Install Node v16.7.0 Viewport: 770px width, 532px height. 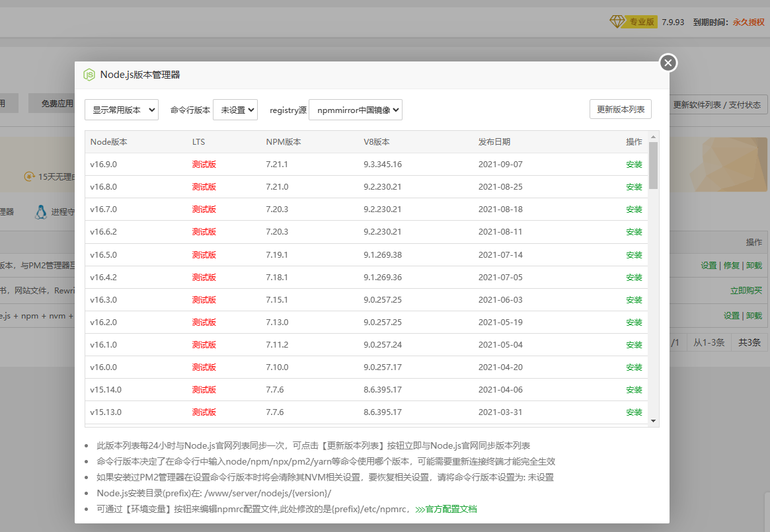coord(634,209)
